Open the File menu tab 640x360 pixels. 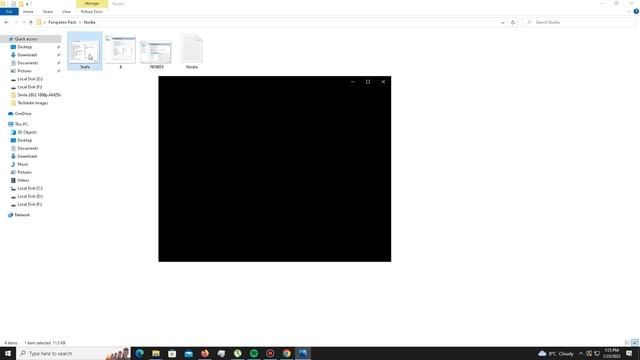[9, 12]
